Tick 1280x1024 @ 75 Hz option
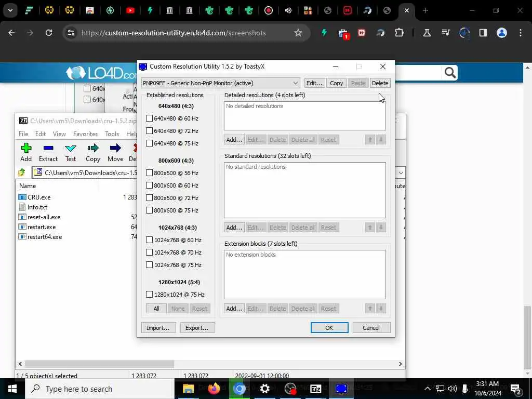 coord(149,295)
